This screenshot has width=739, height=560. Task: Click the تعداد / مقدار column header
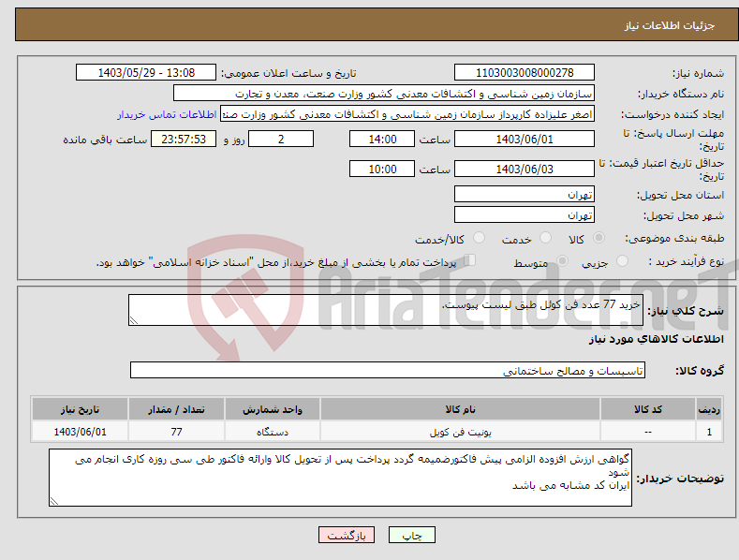(x=176, y=409)
